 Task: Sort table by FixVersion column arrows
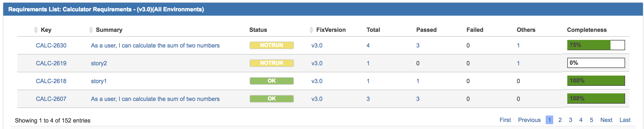311,30
